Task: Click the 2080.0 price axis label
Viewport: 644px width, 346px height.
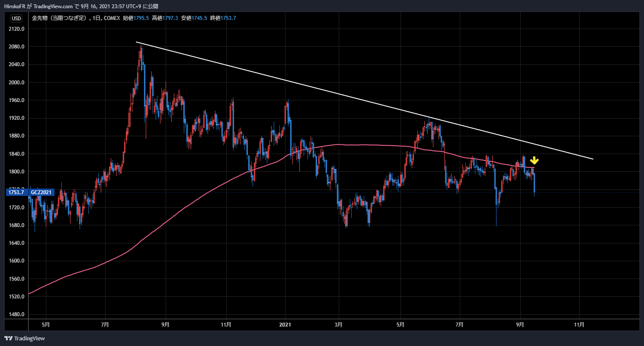Action: point(16,47)
